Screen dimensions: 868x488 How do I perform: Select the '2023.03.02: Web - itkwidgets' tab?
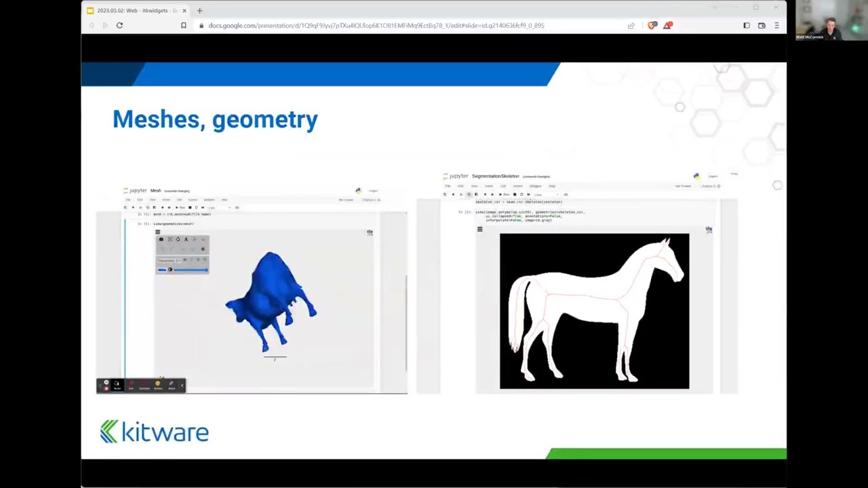click(136, 10)
